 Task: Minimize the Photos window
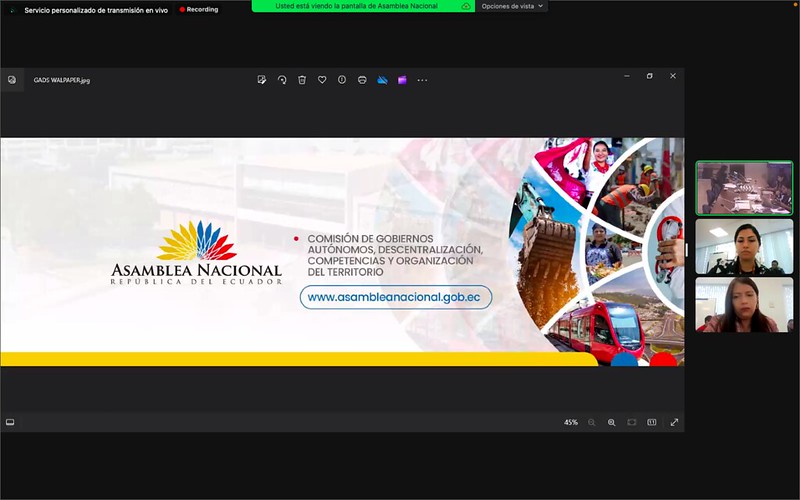tap(627, 76)
